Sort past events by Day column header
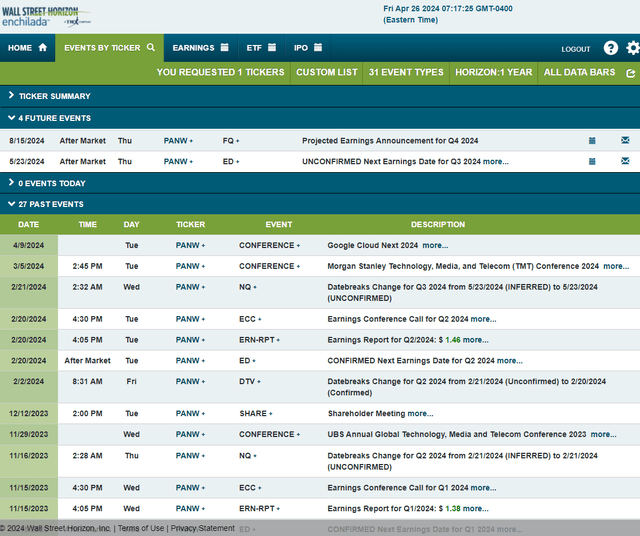This screenshot has width=640, height=536. (x=131, y=225)
